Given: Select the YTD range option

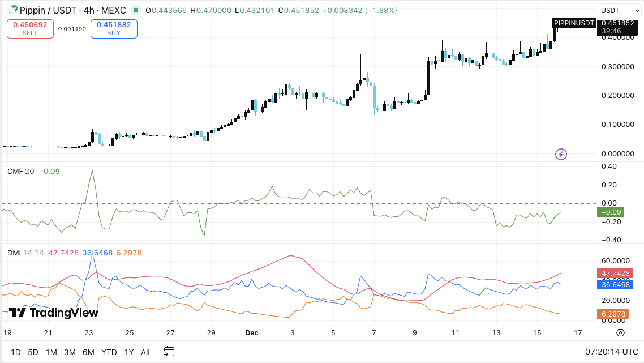Looking at the screenshot, I should (108, 352).
